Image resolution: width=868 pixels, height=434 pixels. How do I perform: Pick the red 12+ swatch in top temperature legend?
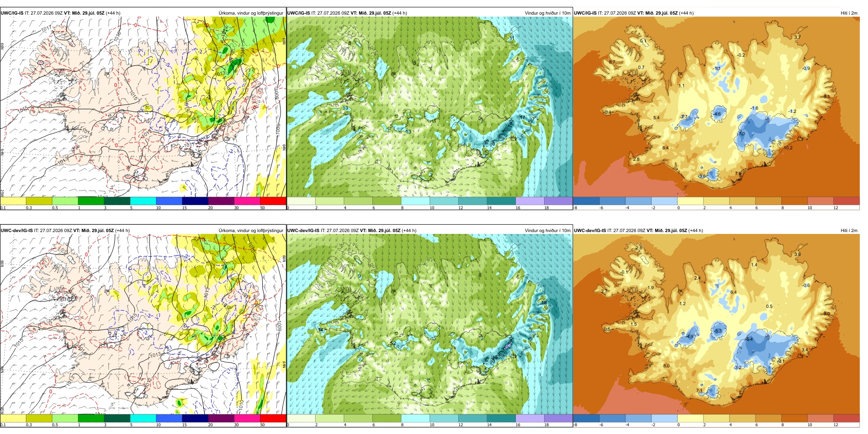pos(847,201)
